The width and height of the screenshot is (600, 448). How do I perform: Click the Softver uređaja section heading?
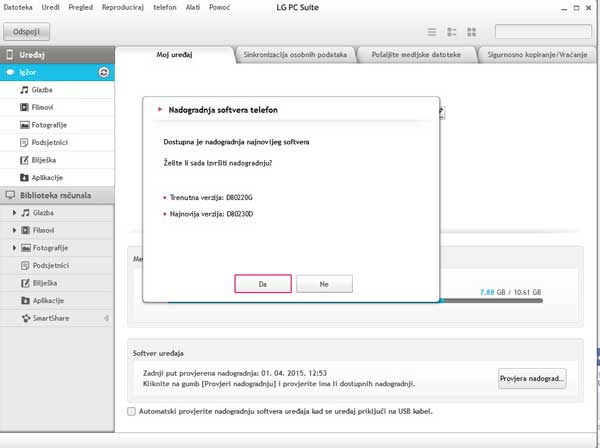158,353
